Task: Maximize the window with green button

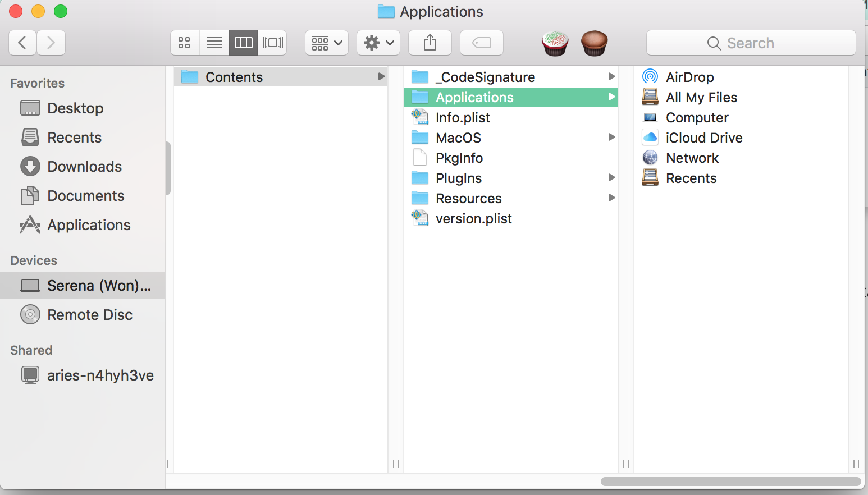Action: (61, 11)
